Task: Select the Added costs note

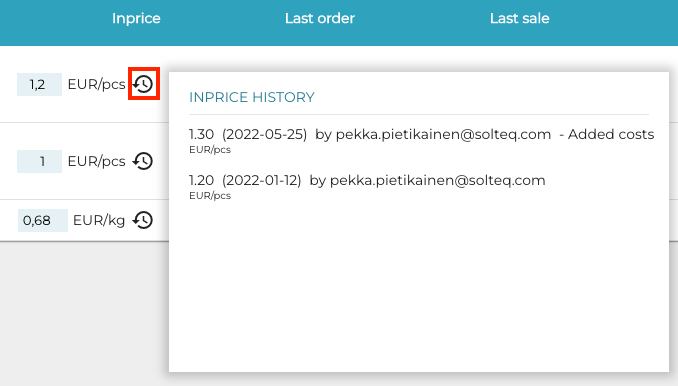Action: [x=611, y=134]
